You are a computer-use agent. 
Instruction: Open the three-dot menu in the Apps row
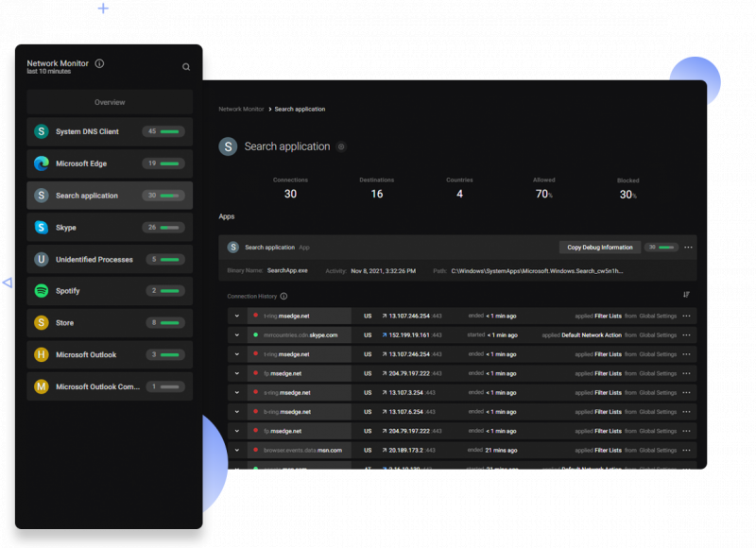pyautogui.click(x=688, y=248)
